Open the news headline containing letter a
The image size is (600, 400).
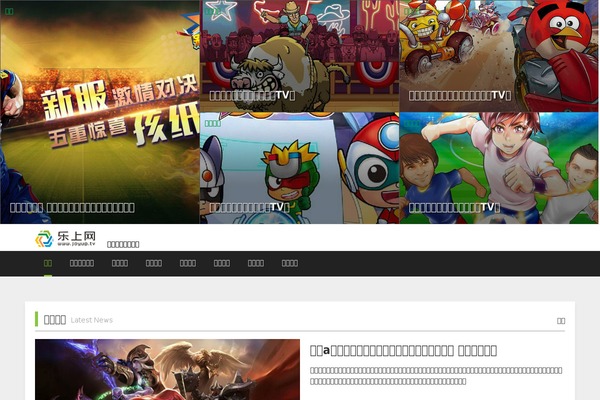403,350
